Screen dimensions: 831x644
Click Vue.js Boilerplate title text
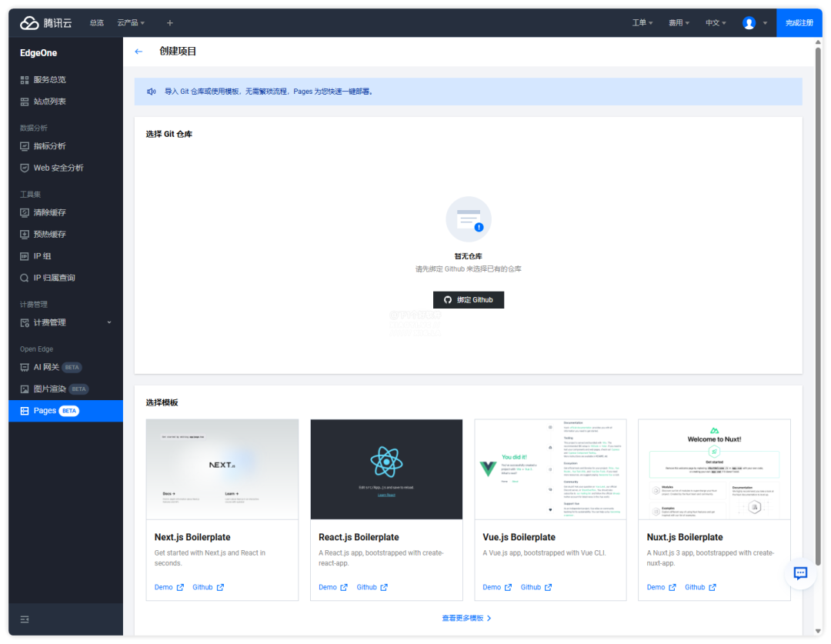tap(519, 537)
